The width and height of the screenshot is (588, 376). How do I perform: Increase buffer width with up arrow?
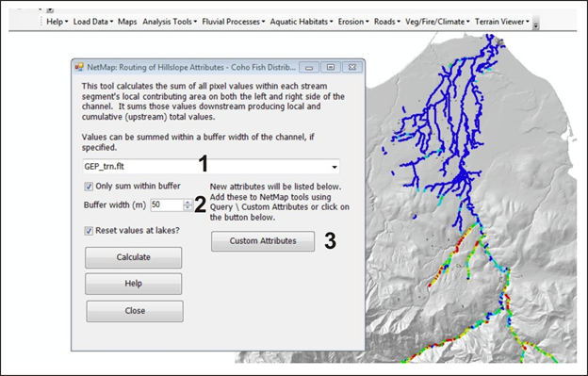188,202
